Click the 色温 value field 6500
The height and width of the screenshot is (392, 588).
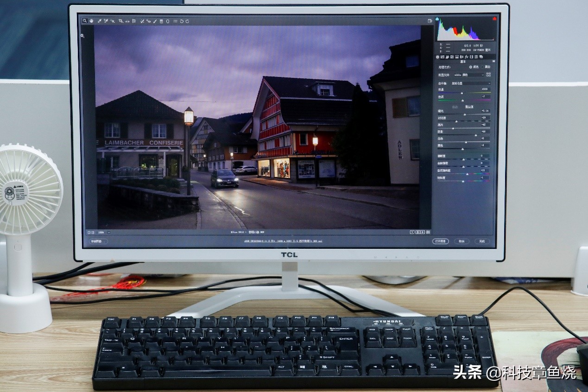coord(486,89)
